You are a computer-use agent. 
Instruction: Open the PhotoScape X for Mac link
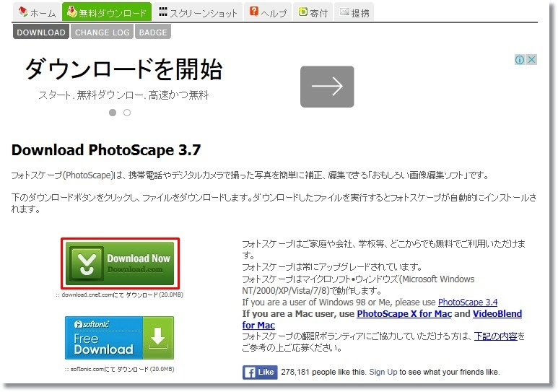coord(404,313)
